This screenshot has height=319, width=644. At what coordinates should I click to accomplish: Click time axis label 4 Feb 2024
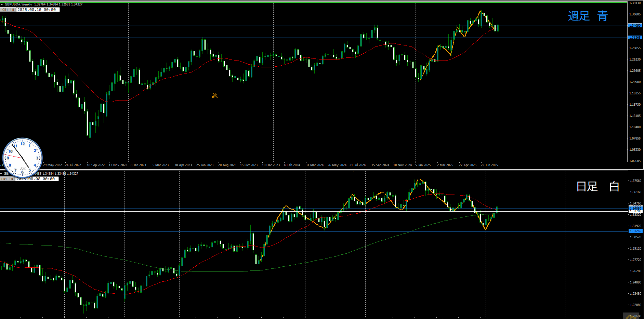[x=292, y=165]
